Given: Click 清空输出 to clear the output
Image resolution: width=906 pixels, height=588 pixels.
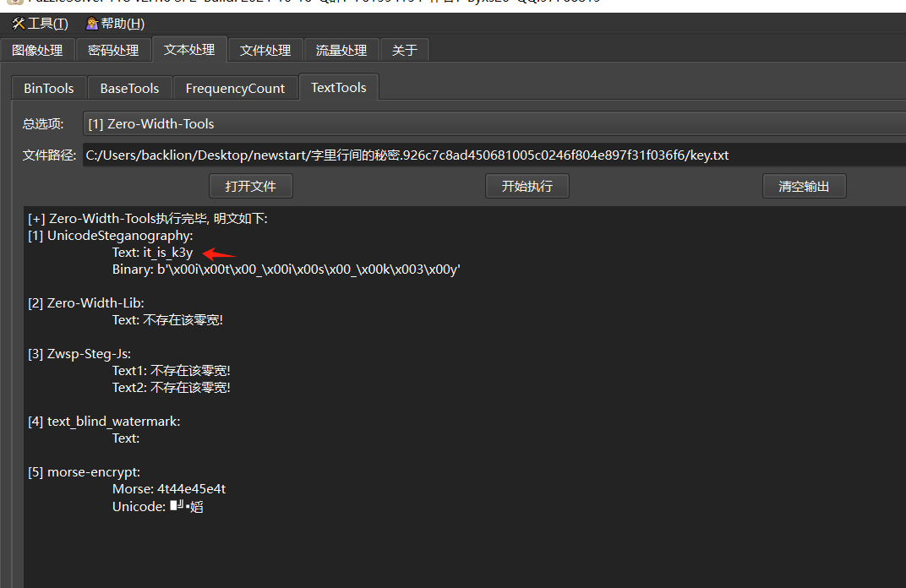Looking at the screenshot, I should (804, 186).
